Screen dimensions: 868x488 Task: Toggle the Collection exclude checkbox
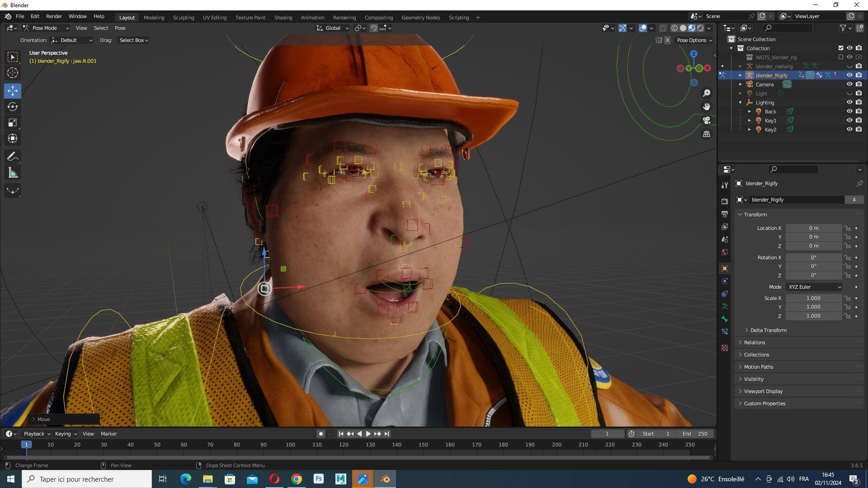point(841,48)
